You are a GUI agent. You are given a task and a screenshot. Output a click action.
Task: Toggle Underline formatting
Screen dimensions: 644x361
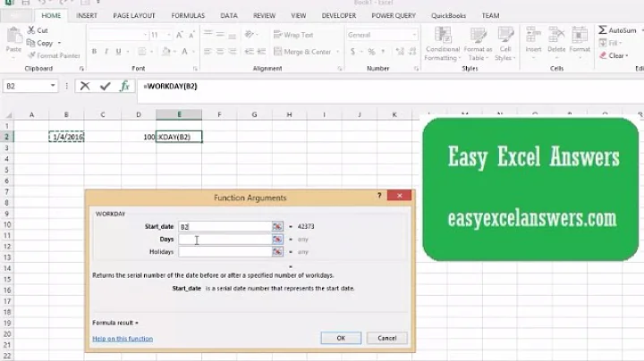click(x=118, y=51)
